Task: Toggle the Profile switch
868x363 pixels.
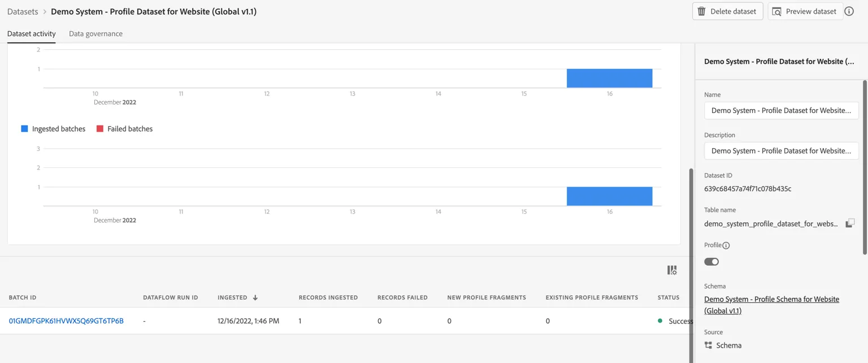Action: click(x=711, y=261)
